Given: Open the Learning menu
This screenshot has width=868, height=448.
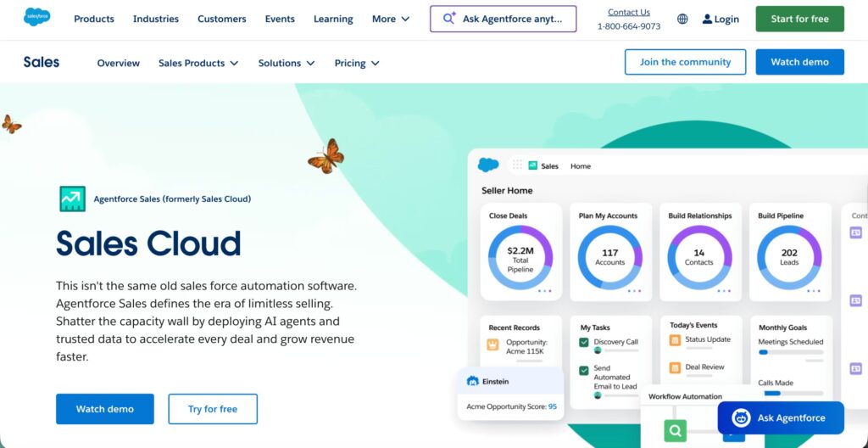Looking at the screenshot, I should 333,19.
